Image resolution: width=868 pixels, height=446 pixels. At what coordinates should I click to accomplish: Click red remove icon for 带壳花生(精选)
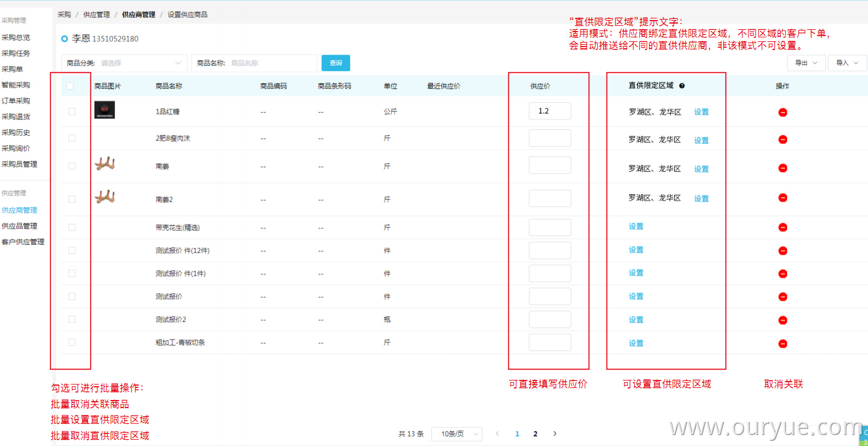782,228
